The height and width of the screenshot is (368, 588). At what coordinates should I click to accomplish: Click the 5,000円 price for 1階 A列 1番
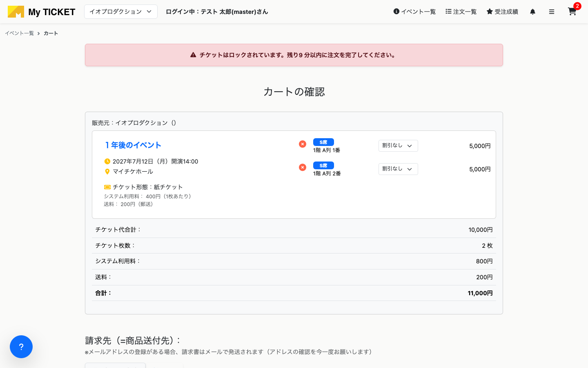pyautogui.click(x=480, y=146)
